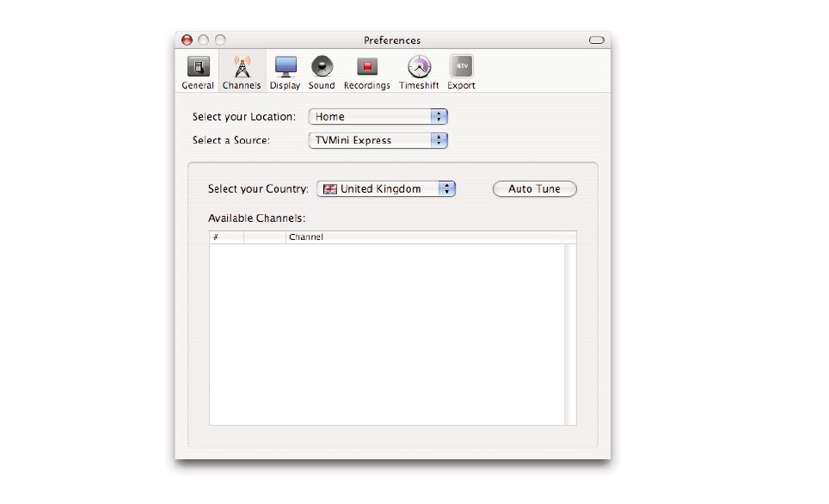This screenshot has width=829, height=504.
Task: Open the Recordings preferences pane
Action: tap(367, 72)
